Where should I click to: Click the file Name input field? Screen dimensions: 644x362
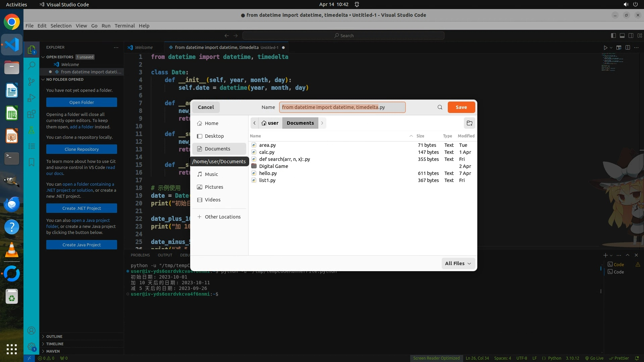pyautogui.click(x=342, y=107)
